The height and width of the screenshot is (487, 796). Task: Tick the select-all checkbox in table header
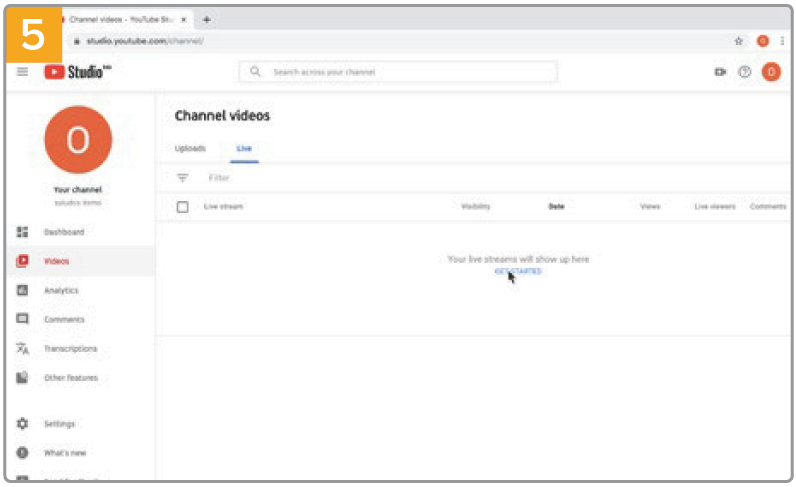(182, 207)
